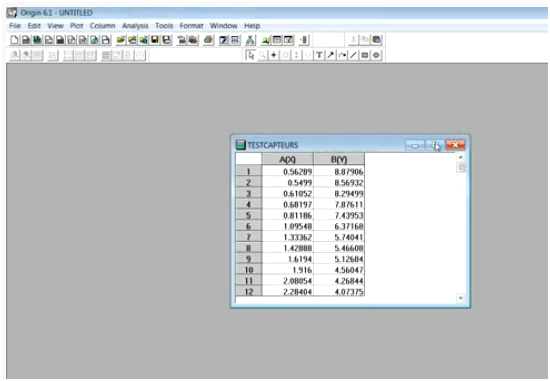
Task: Select the straight Arrow drawing tool
Action: click(x=330, y=55)
